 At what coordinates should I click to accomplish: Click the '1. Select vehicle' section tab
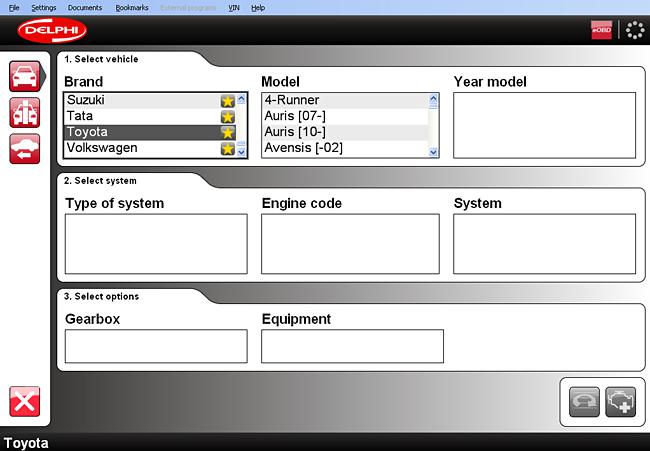101,59
